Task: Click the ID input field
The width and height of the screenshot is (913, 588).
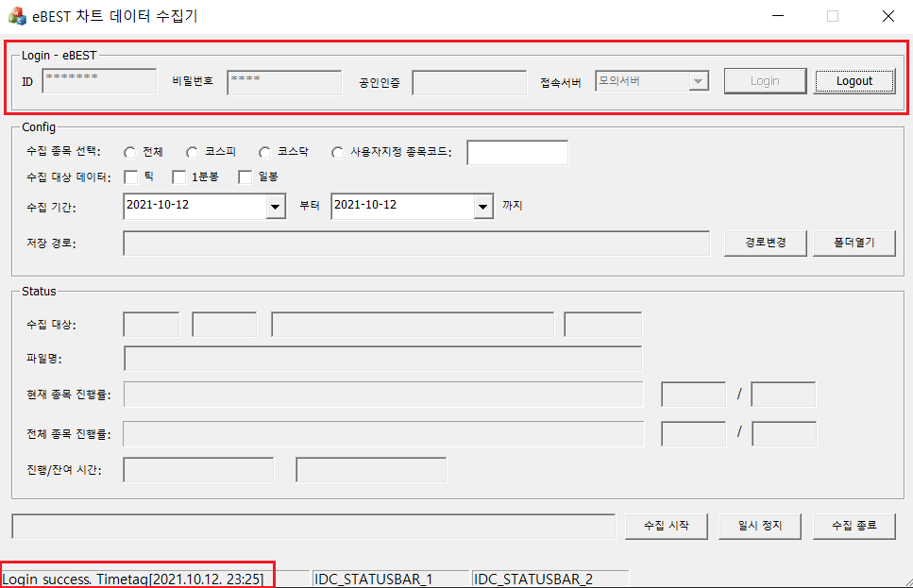Action: [99, 81]
